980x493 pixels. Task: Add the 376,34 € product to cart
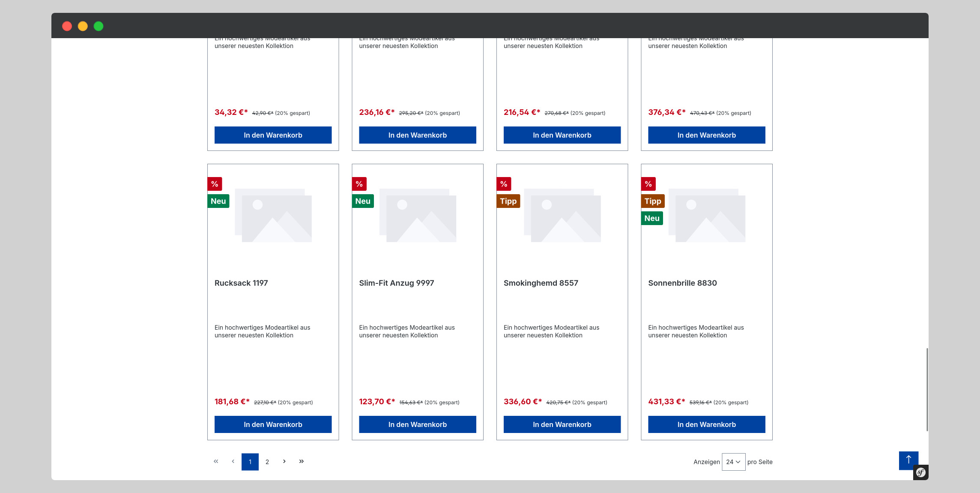point(707,135)
